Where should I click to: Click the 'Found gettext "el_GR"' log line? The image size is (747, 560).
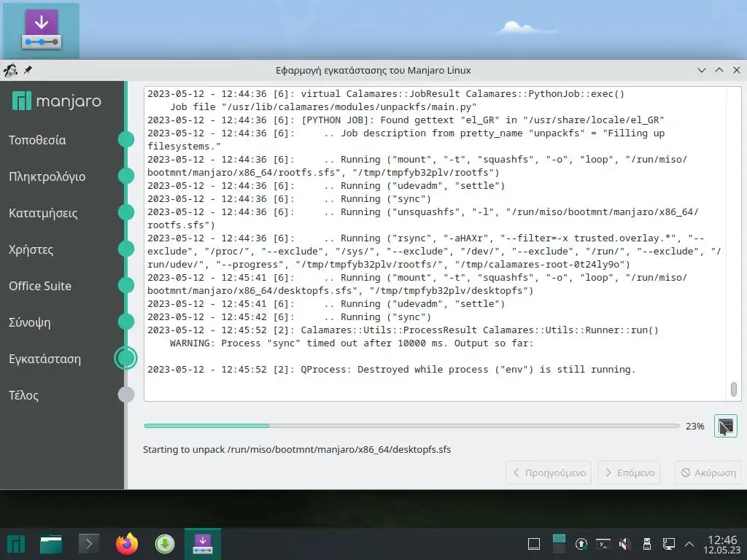pos(406,120)
